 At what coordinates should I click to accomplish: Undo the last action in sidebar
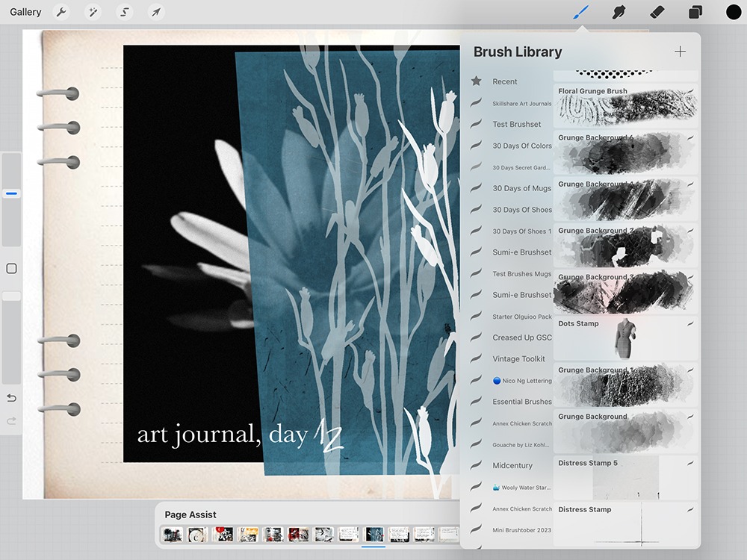pos(11,398)
